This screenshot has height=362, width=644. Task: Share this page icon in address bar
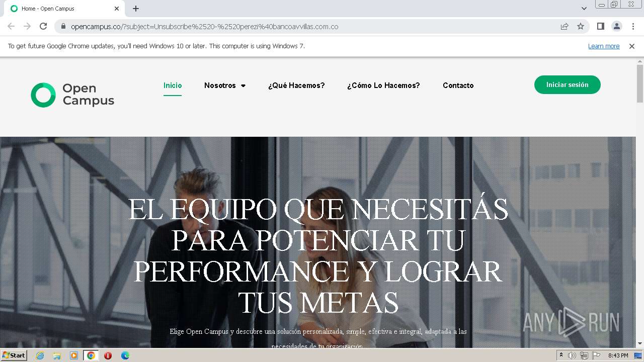(x=565, y=26)
